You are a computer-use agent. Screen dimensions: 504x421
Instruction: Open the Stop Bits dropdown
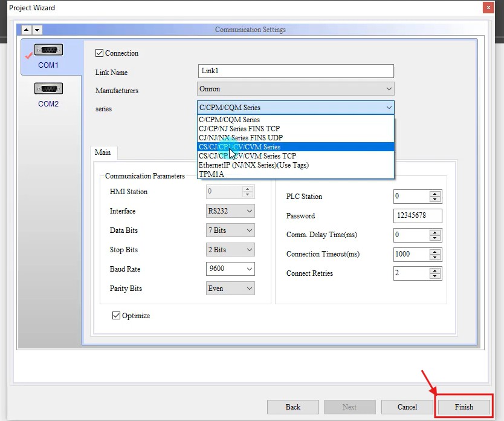(x=230, y=250)
